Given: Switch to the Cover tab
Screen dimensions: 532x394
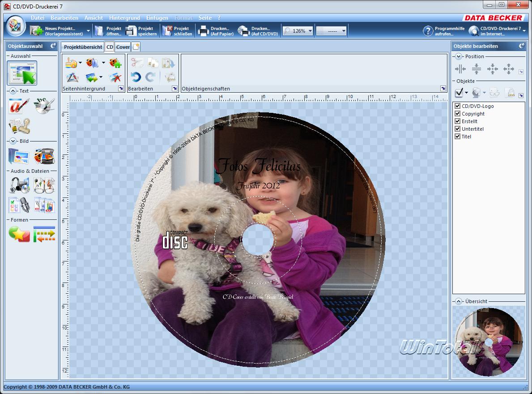Looking at the screenshot, I should [123, 47].
